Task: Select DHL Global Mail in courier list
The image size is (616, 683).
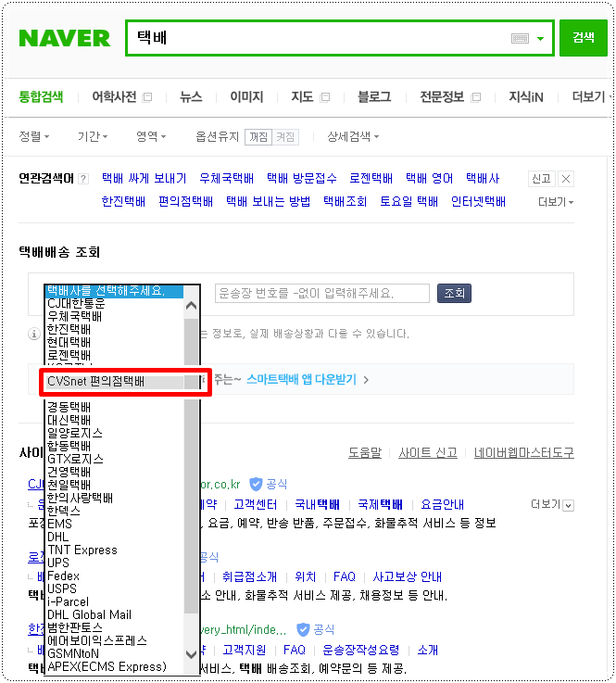Action: (89, 614)
